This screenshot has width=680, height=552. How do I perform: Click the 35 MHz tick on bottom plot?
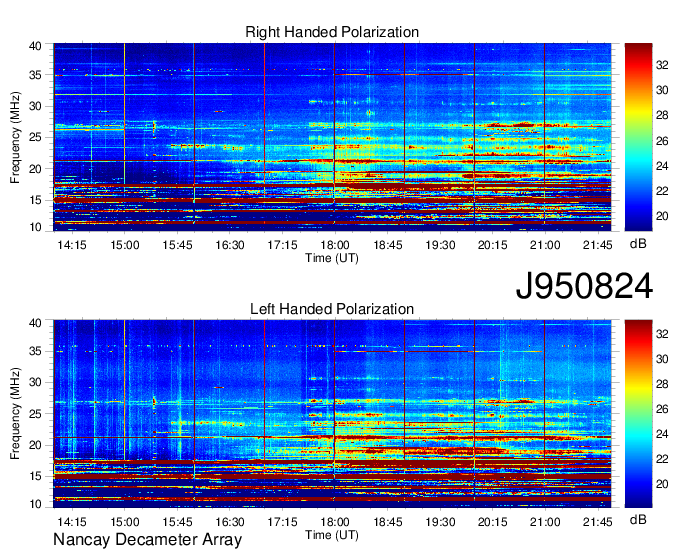pyautogui.click(x=35, y=351)
